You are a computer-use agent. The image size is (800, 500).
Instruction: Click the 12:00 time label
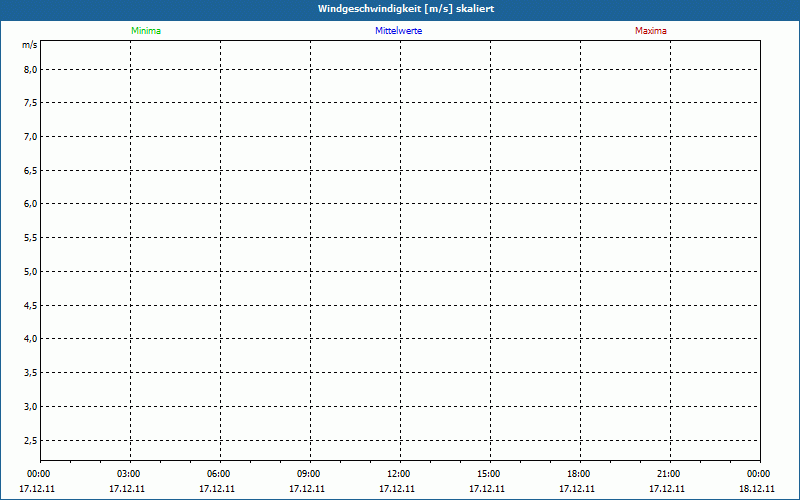click(398, 474)
